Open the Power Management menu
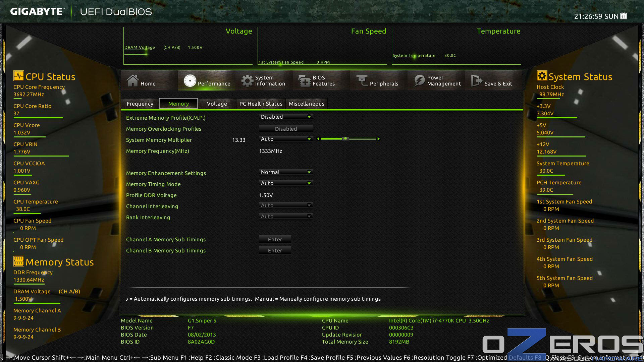 436,80
